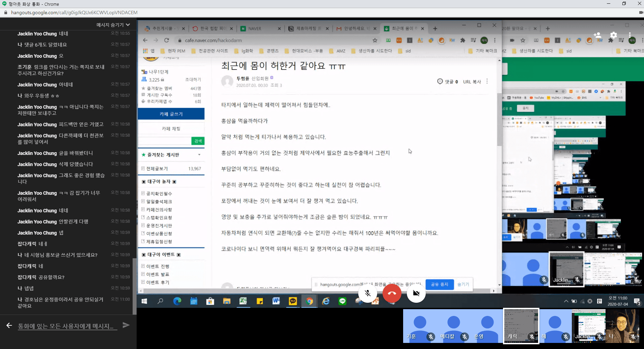Mute the microphone in the call controls

[x=368, y=293]
